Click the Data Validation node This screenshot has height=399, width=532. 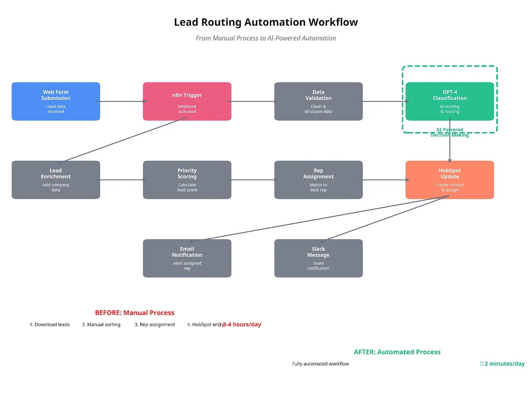(x=318, y=101)
